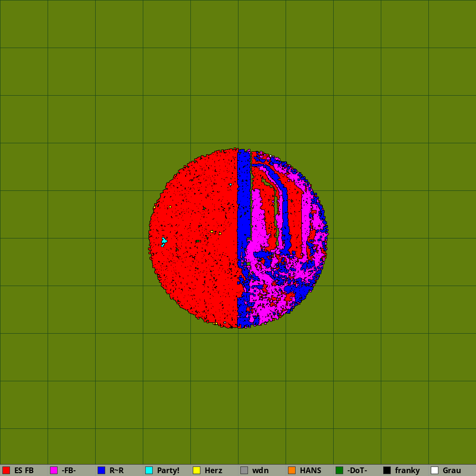Select the 'R~R' legend label
The width and height of the screenshot is (476, 476).
click(117, 471)
